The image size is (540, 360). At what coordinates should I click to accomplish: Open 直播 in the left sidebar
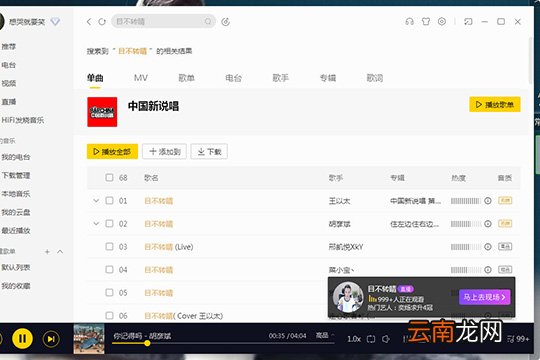point(9,102)
